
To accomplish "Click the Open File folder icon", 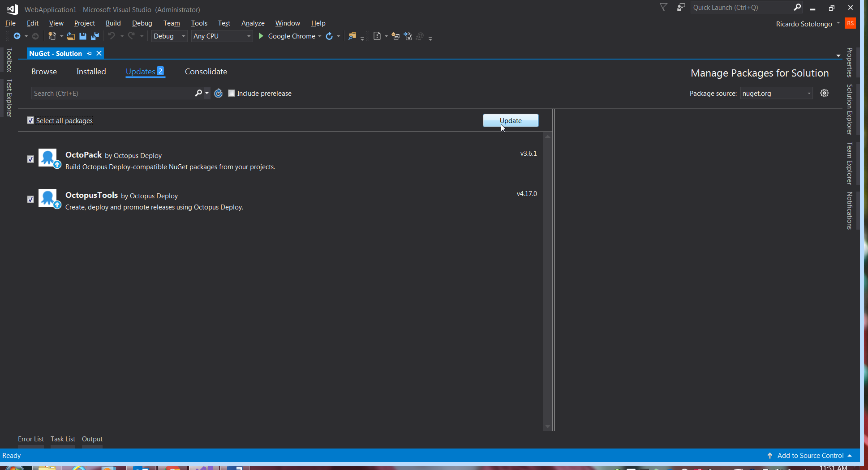I will [x=71, y=36].
